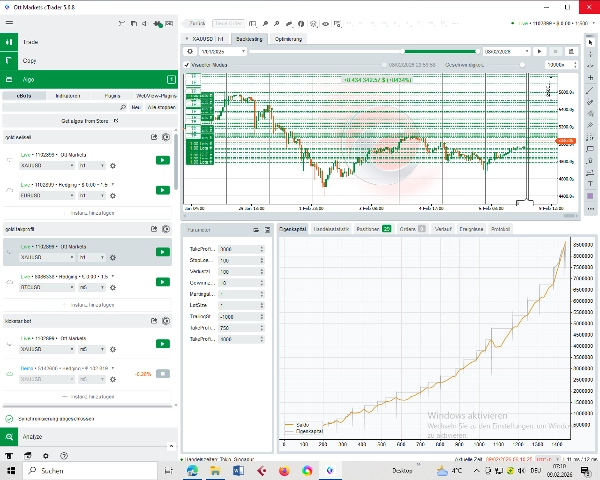Open backtesting settings gear beside start date
Viewport: 600px width, 480px height.
pos(190,51)
